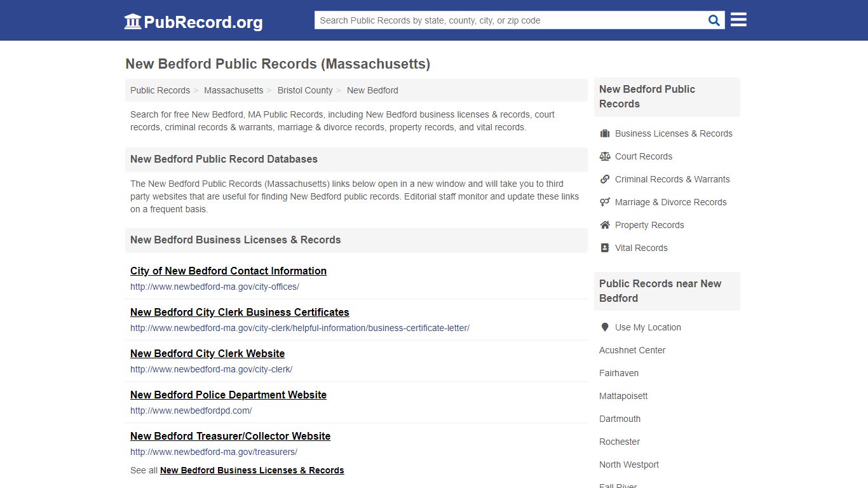Open Marriage & Divorce Records sidebar link

(671, 202)
